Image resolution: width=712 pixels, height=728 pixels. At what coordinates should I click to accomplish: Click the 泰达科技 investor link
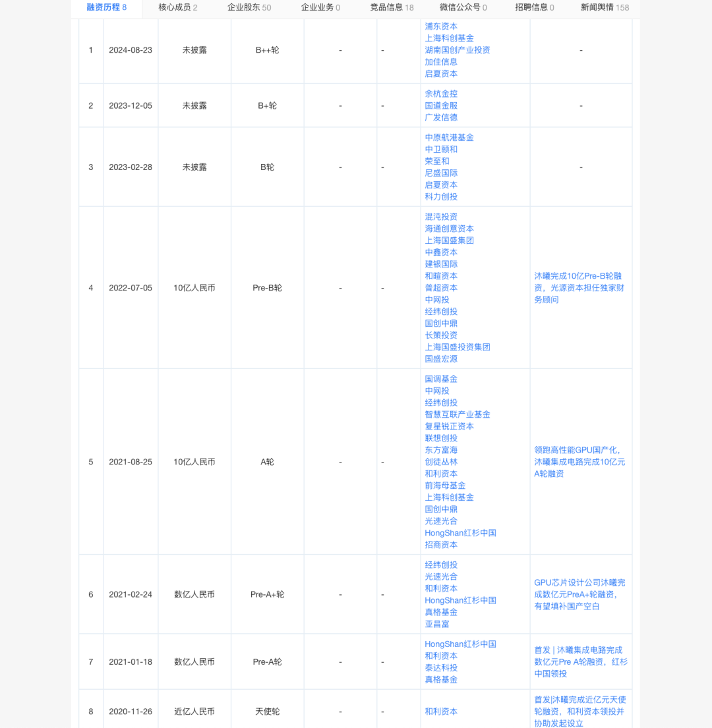pos(441,667)
